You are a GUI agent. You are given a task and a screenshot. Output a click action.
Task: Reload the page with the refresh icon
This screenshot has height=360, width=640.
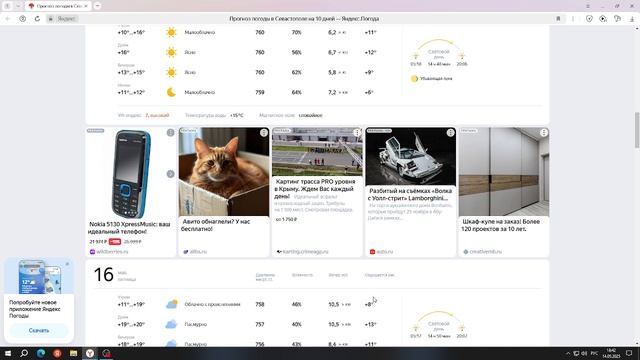point(37,19)
